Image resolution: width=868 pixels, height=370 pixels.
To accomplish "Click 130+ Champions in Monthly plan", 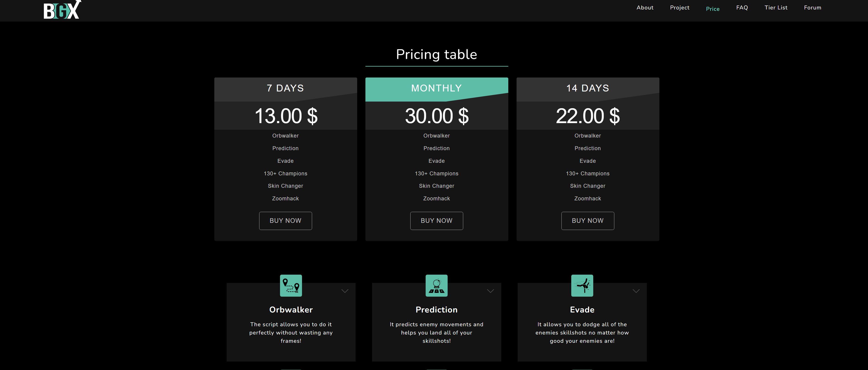I will tap(436, 173).
